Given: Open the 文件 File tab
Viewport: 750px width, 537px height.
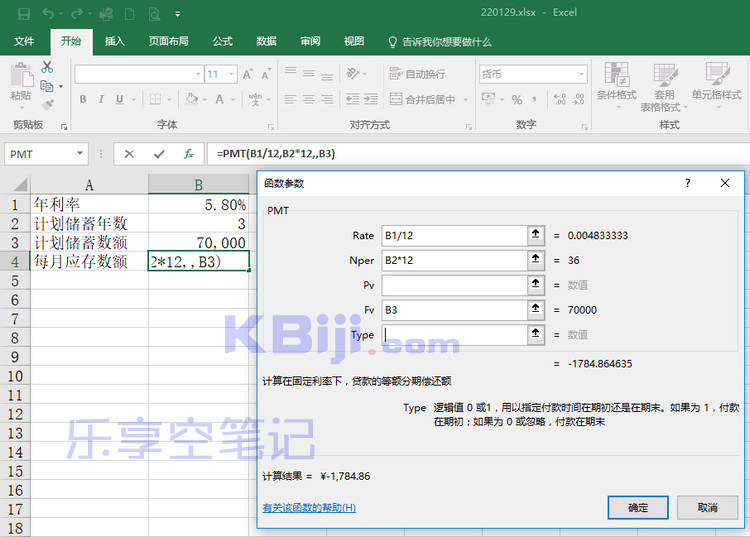Looking at the screenshot, I should click(24, 41).
